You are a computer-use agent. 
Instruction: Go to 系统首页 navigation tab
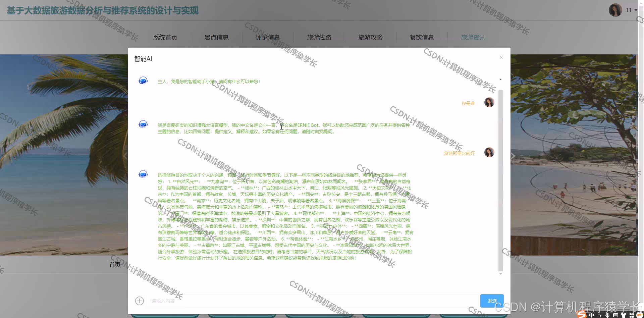(165, 37)
